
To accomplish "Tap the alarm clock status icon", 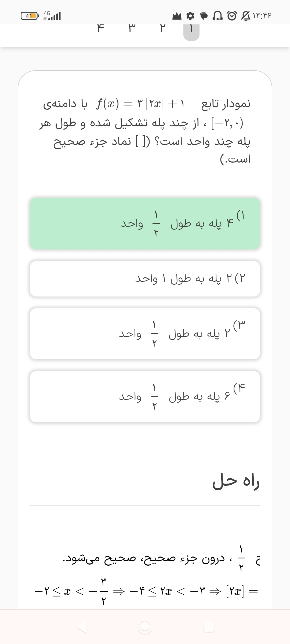I will (232, 16).
